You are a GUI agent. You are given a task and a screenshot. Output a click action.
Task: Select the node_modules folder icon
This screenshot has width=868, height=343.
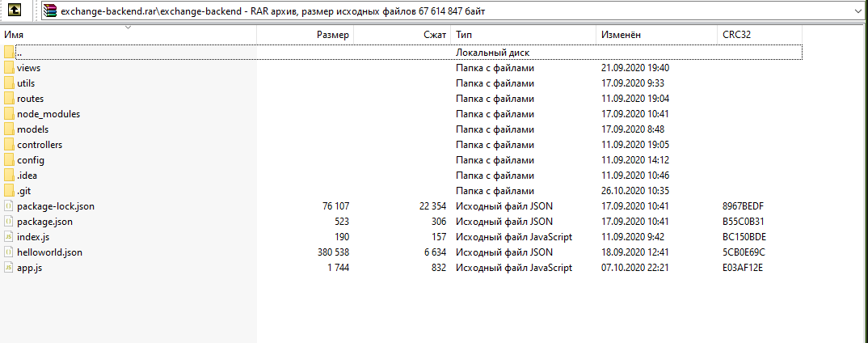click(9, 114)
